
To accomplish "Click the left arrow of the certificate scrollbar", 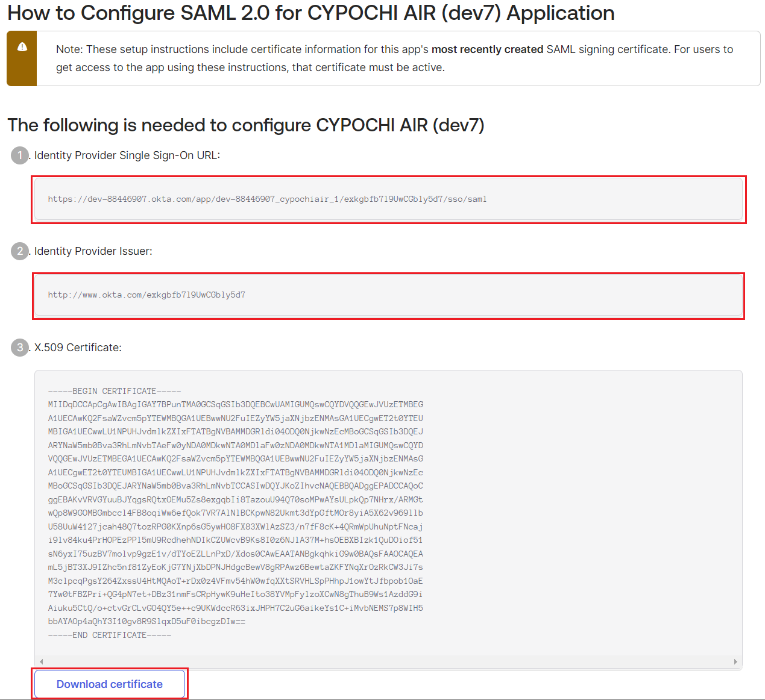I will click(x=41, y=661).
